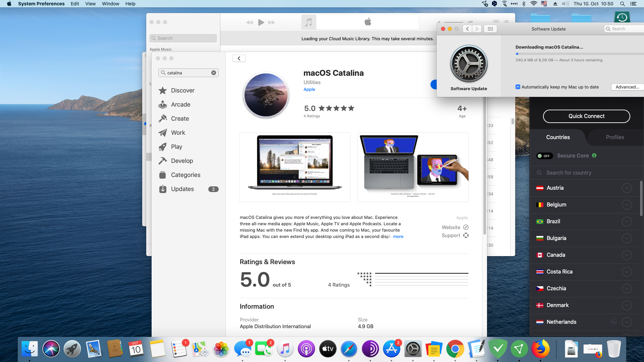Expand Brazil server list
The image size is (644, 362).
coord(627,222)
